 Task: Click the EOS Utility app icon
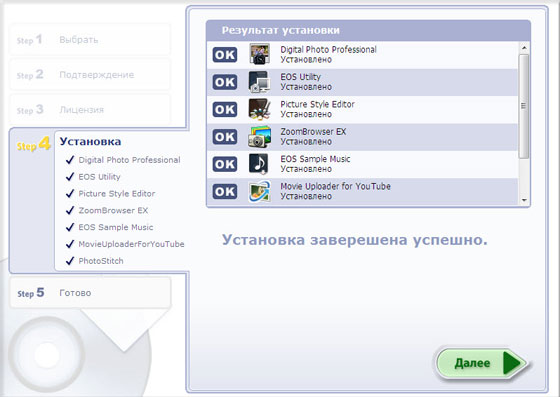pos(260,82)
